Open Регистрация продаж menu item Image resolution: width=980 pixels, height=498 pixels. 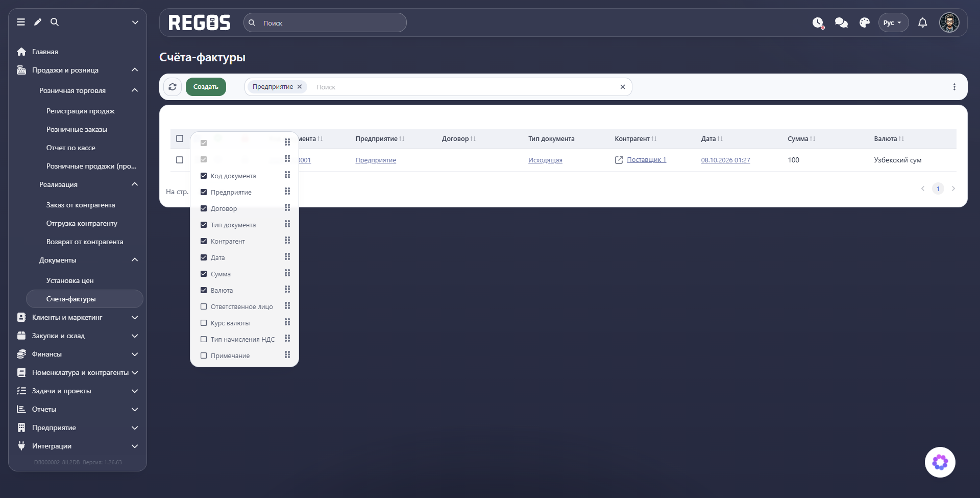click(x=81, y=111)
